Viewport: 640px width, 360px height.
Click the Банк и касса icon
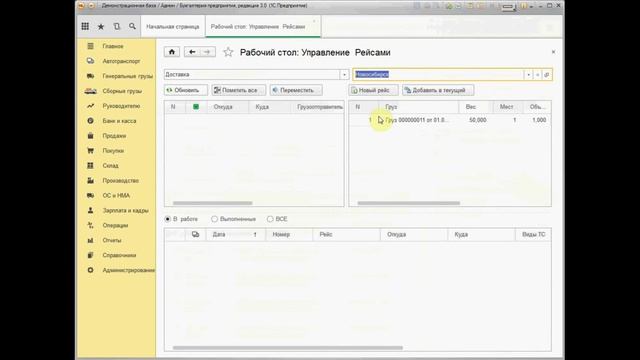(x=91, y=121)
